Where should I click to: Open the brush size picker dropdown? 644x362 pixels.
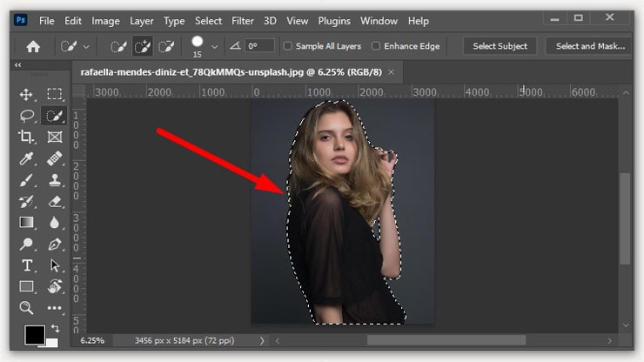pos(214,47)
